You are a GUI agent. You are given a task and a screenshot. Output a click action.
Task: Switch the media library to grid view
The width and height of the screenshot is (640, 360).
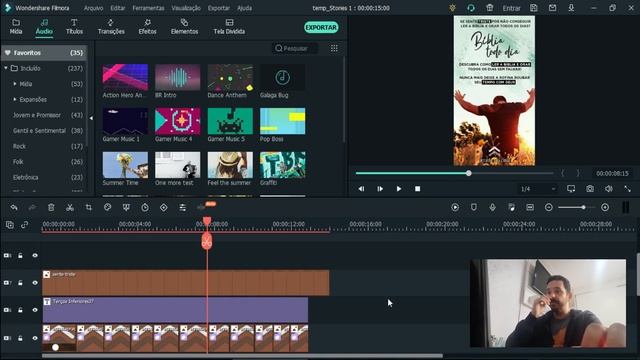[334, 48]
